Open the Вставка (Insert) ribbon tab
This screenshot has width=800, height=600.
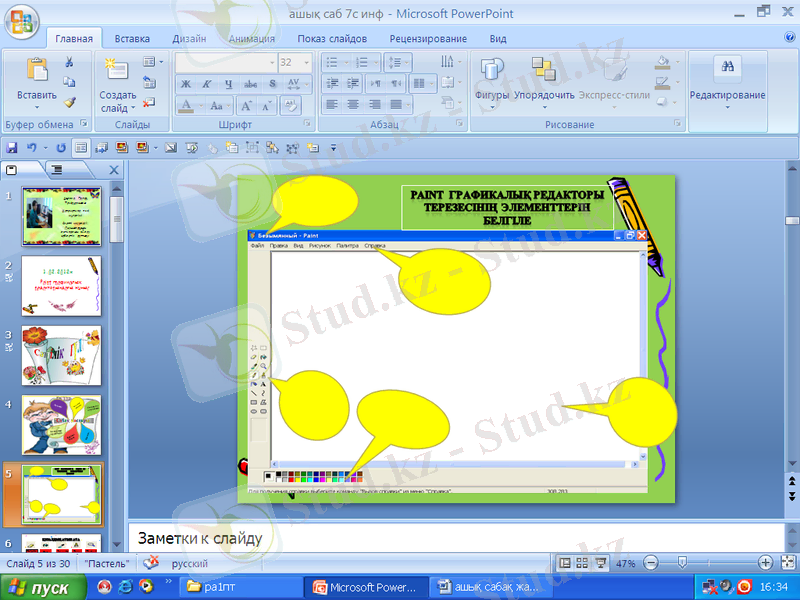(x=132, y=39)
